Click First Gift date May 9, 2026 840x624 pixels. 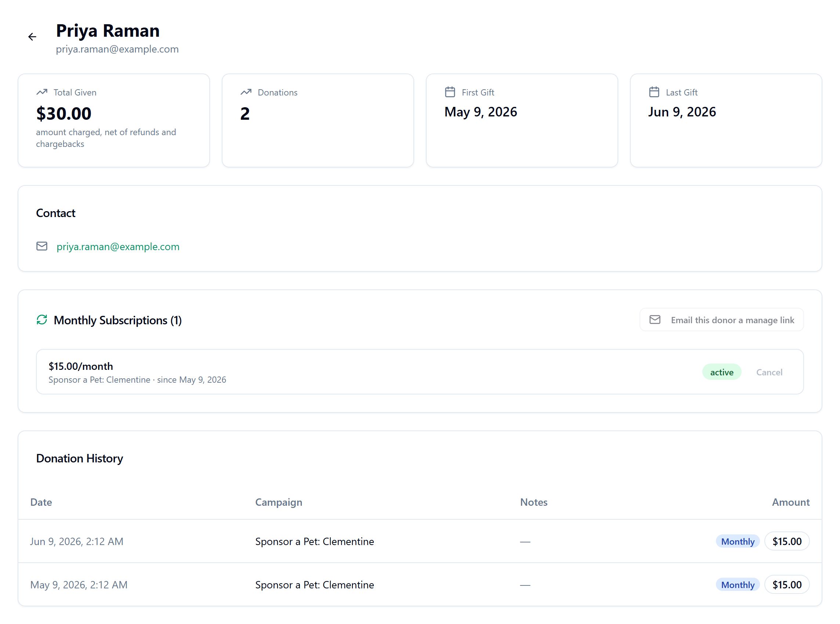pos(480,112)
